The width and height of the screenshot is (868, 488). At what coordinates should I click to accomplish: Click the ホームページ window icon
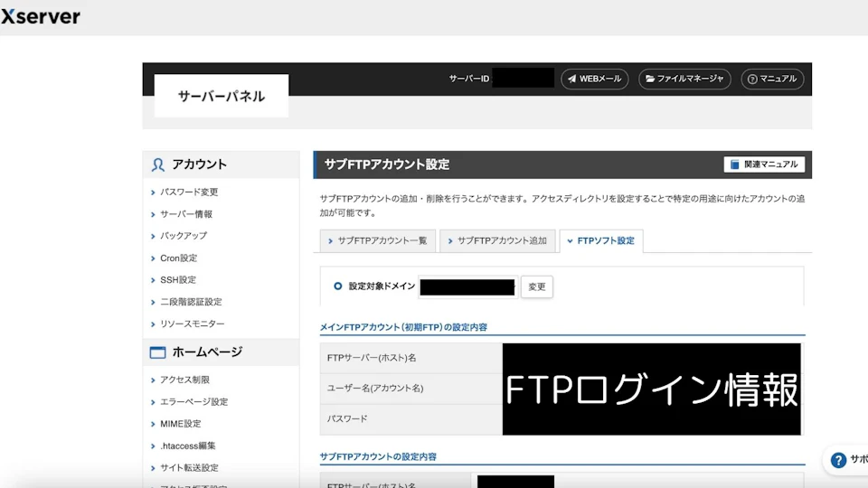(157, 352)
